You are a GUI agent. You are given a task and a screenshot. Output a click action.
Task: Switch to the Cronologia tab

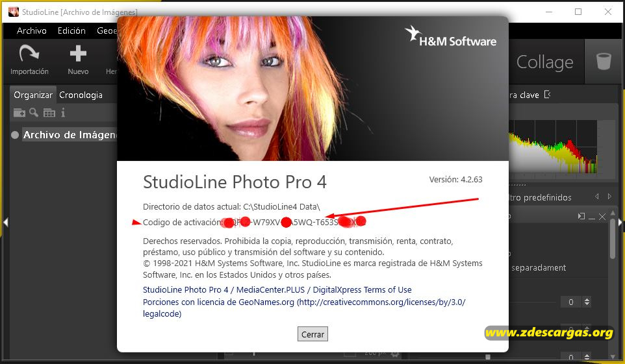pos(81,95)
